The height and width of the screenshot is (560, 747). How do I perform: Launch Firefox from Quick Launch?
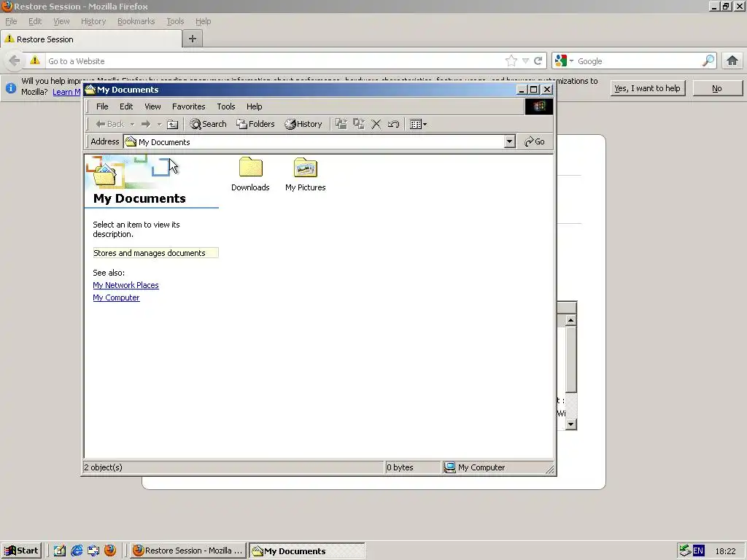point(110,551)
